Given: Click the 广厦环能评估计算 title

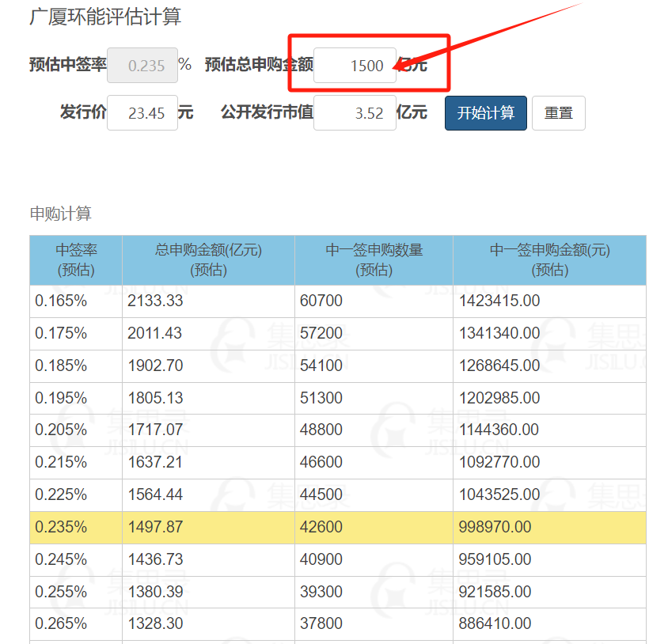Looking at the screenshot, I should pyautogui.click(x=105, y=17).
